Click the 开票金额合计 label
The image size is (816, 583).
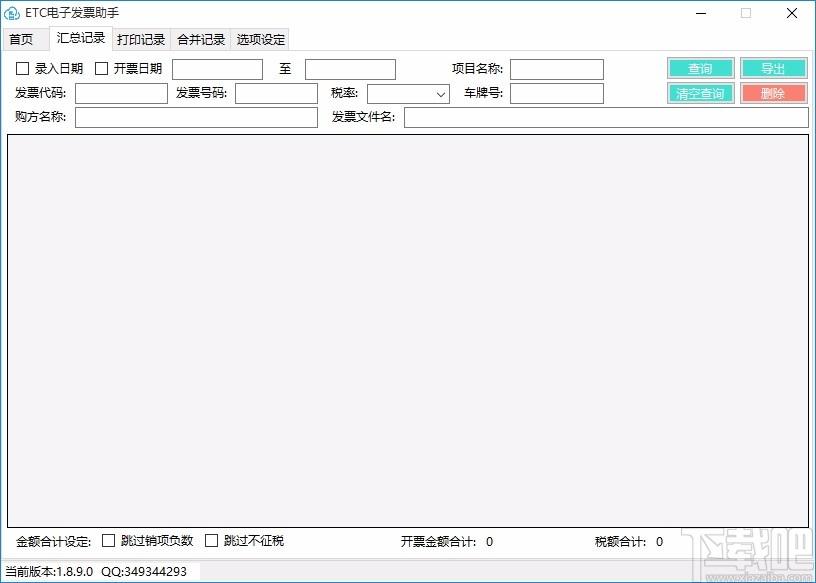coord(438,542)
